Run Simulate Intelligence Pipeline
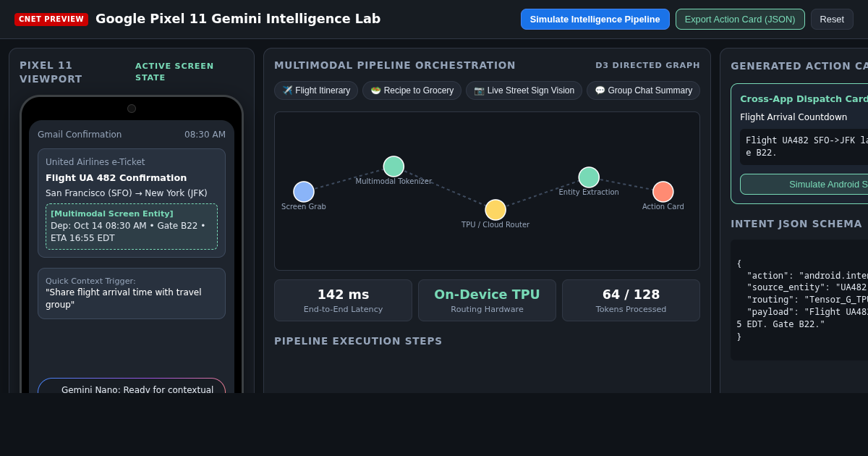The image size is (868, 456). (595, 19)
